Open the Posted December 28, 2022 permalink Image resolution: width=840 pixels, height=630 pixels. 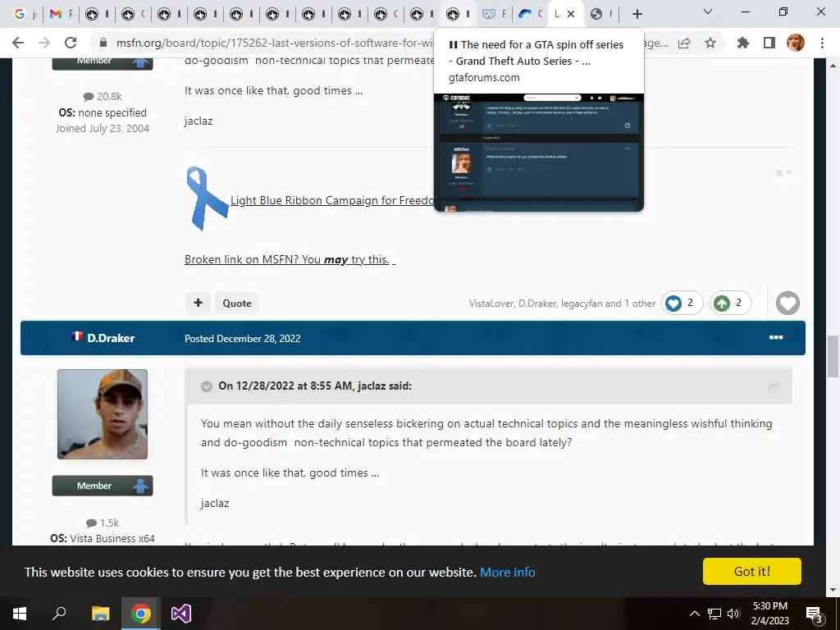(x=243, y=339)
